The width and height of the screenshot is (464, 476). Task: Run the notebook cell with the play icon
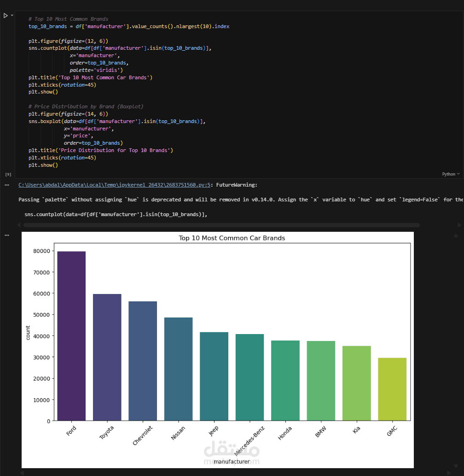6,16
